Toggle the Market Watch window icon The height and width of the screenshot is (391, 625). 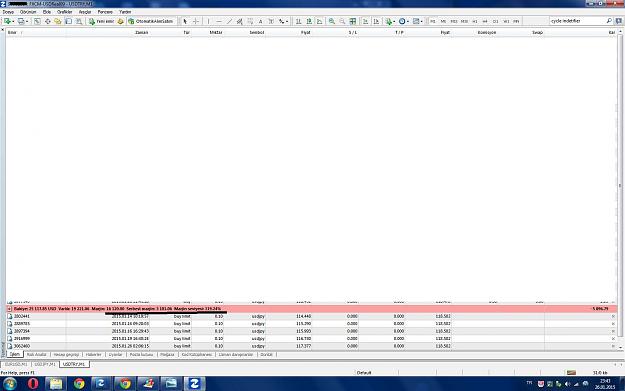37,21
